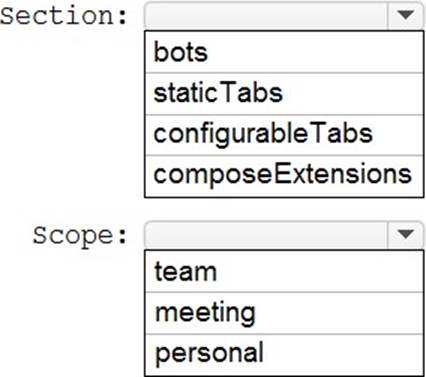Set Scope value to team
This screenshot has height=377, width=426.
(x=284, y=271)
